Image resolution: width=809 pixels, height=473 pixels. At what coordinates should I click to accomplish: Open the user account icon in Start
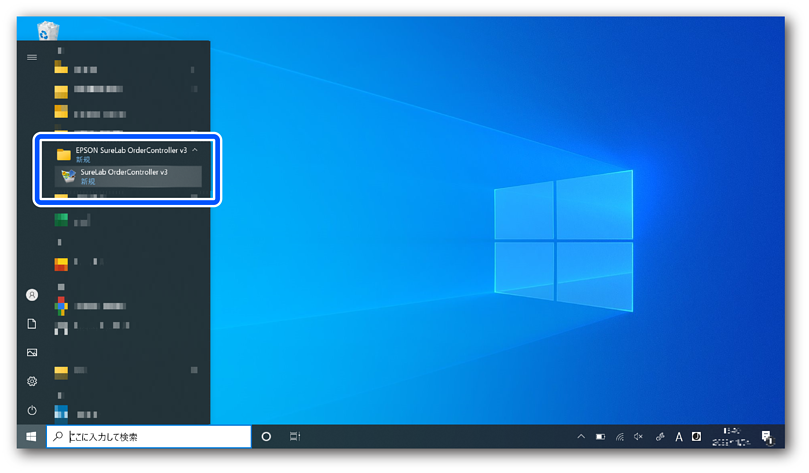coord(32,295)
